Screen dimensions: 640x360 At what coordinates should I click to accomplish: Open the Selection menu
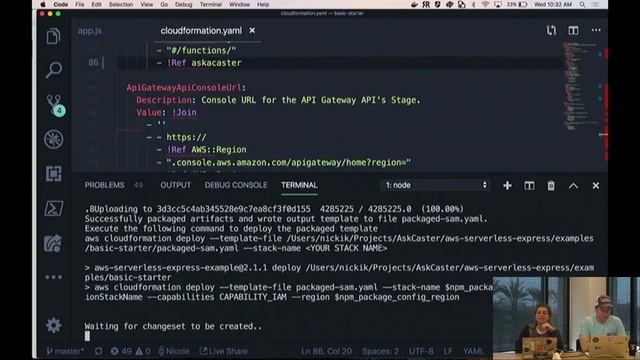pyautogui.click(x=121, y=4)
